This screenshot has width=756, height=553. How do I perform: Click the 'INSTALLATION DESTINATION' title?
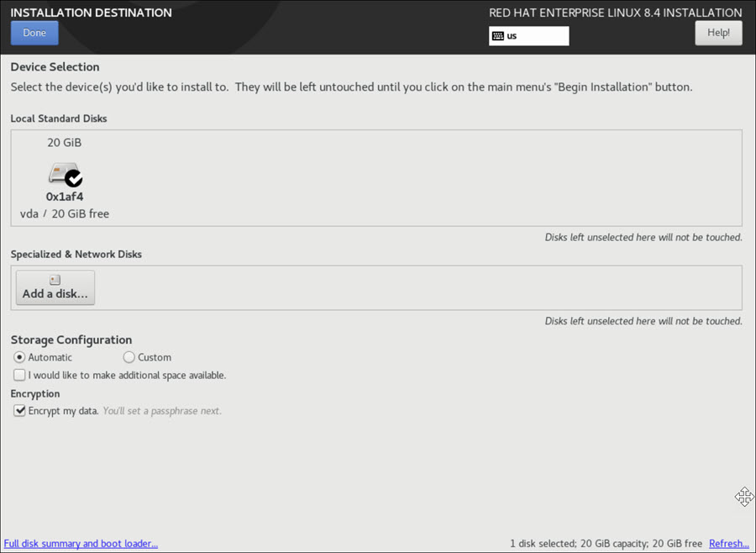click(91, 13)
